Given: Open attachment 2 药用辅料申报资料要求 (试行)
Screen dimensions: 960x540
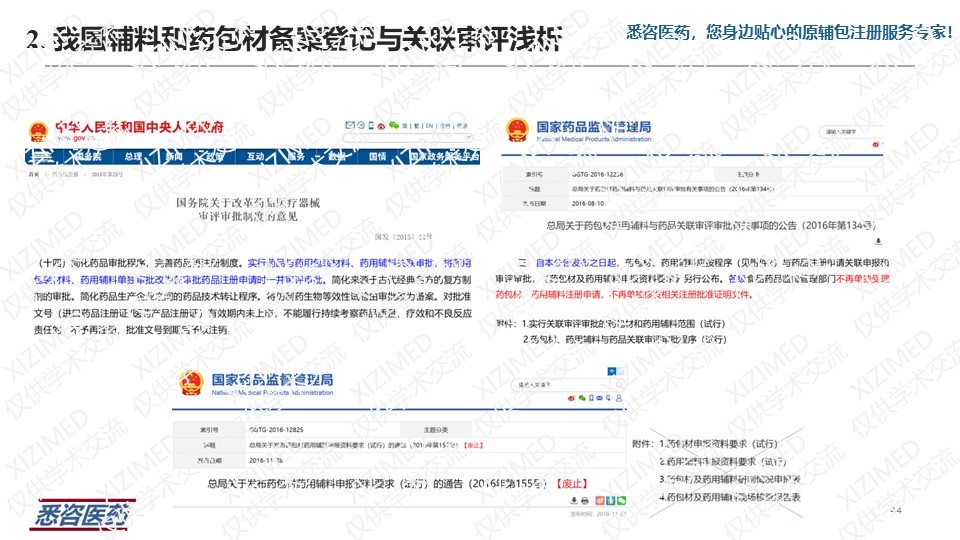Looking at the screenshot, I should coord(723,462).
